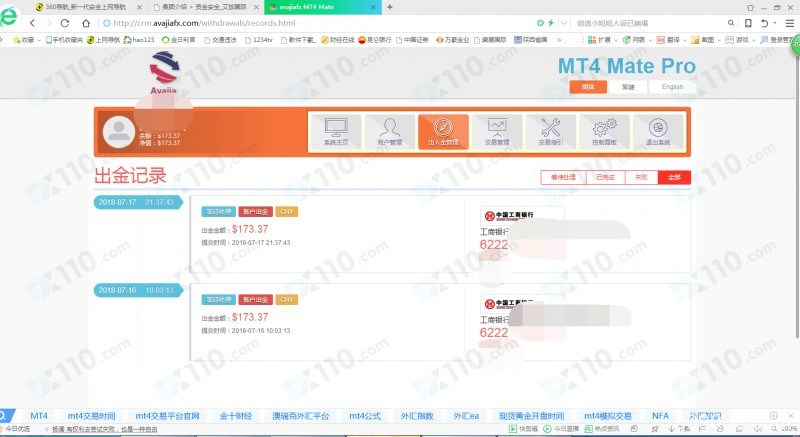Open the 财经在线 bookmark
800x437 pixels.
[337, 40]
